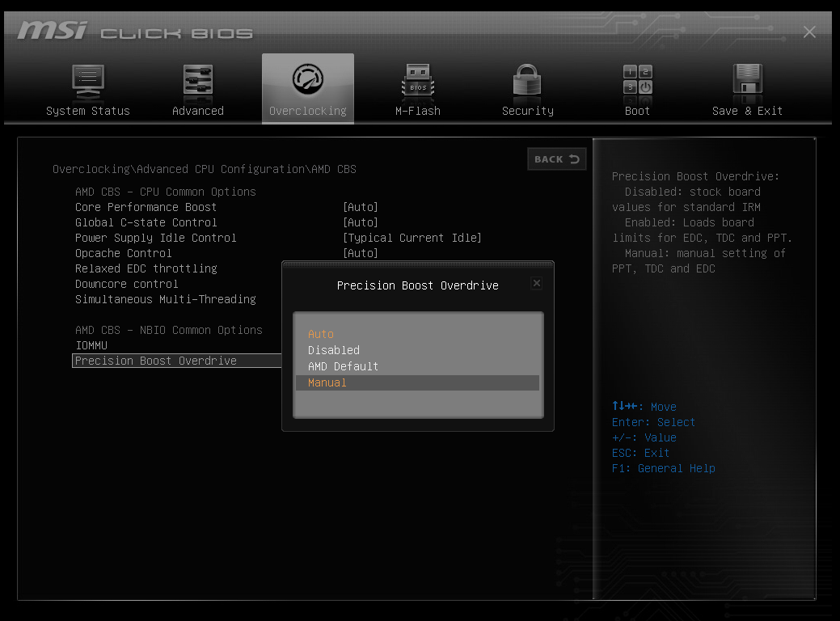Open the Advanced sliders icon
The image size is (840, 621).
[x=198, y=82]
